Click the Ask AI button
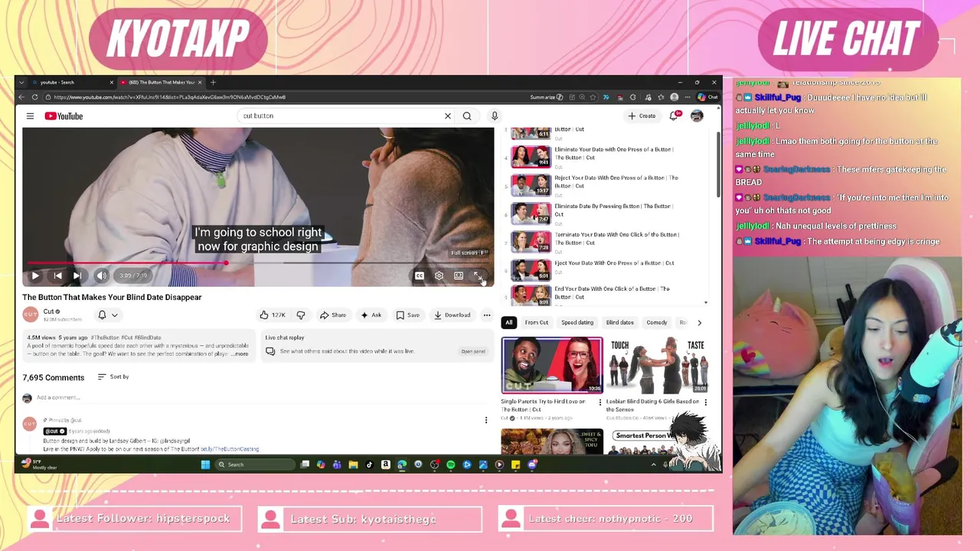Viewport: 980px width, 551px height. pos(371,315)
